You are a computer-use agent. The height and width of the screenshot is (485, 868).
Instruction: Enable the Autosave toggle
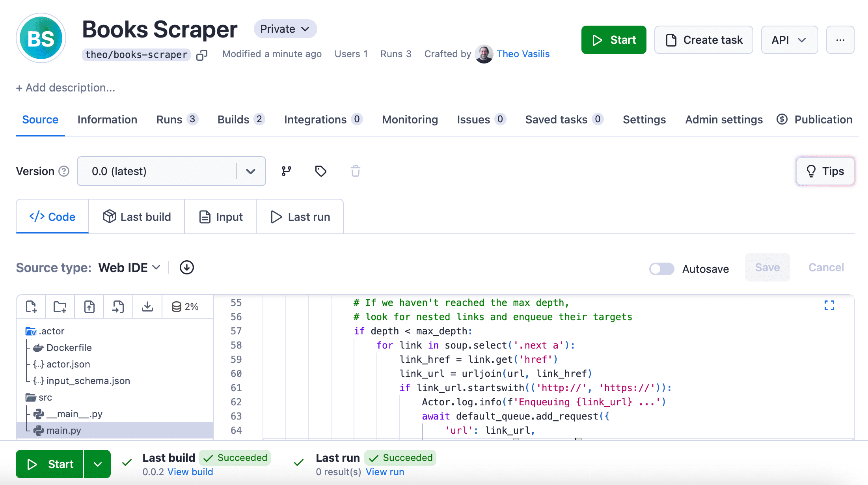pyautogui.click(x=661, y=269)
